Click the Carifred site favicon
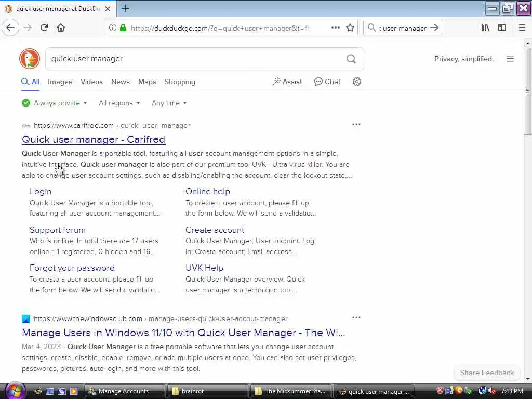Image resolution: width=532 pixels, height=399 pixels. (26, 126)
